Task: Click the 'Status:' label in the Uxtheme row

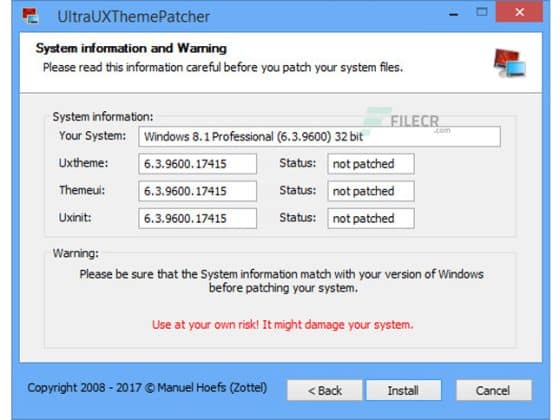Action: tap(298, 163)
